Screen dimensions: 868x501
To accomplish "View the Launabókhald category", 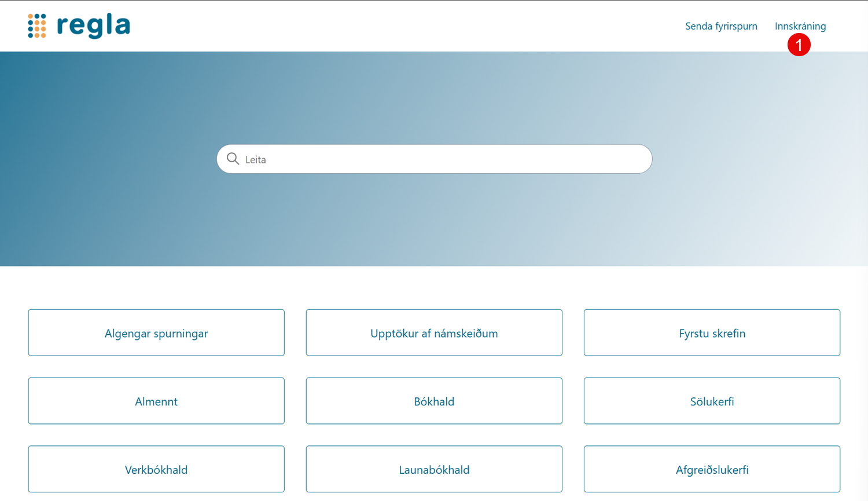I will coord(434,470).
